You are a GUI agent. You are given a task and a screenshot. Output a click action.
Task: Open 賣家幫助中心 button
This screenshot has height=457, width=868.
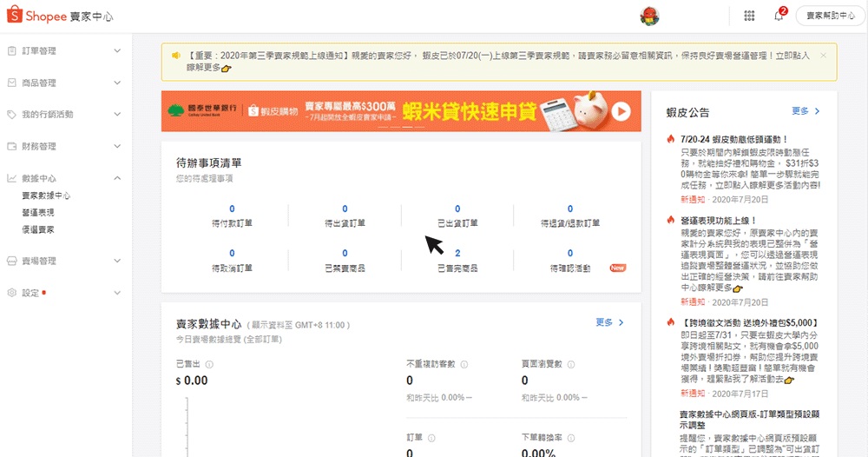[x=830, y=16]
